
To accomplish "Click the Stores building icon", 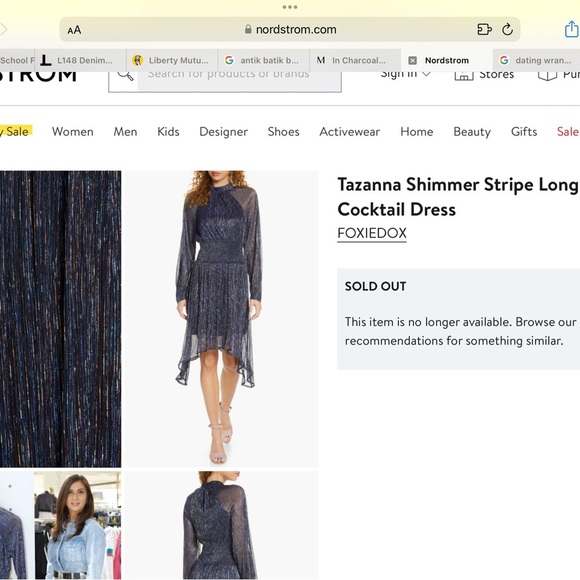I will (464, 75).
